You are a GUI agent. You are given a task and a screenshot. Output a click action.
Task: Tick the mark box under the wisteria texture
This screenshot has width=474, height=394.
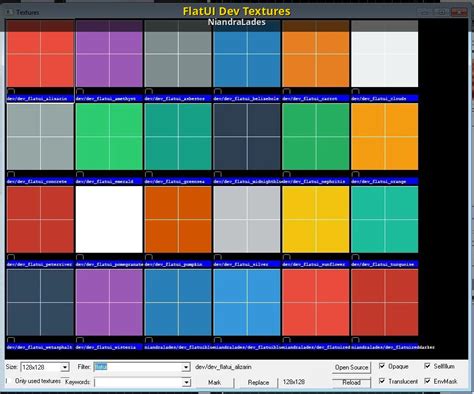(x=80, y=340)
